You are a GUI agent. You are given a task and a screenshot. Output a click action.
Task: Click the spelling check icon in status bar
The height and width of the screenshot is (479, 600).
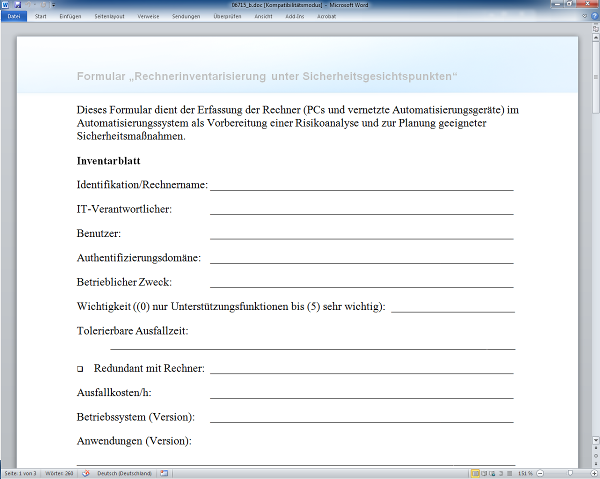click(85, 473)
